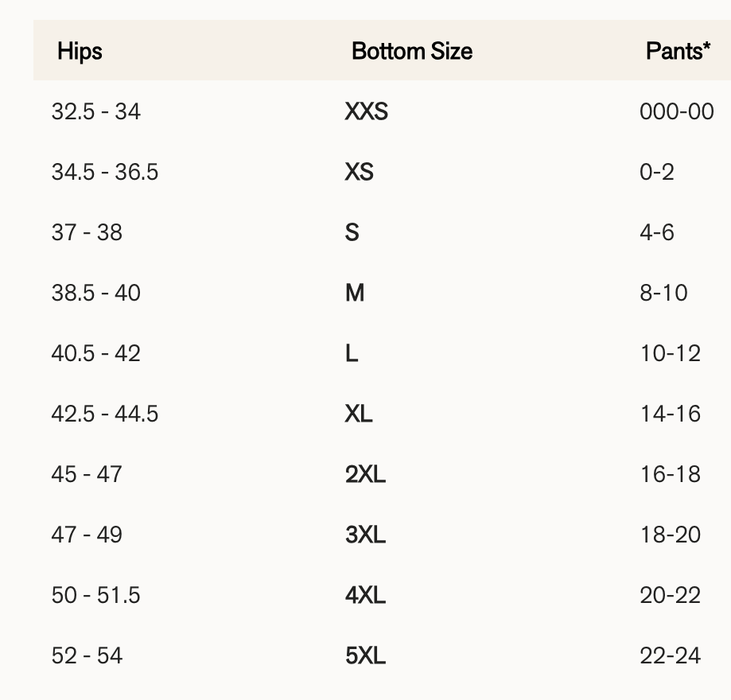Select the 14-16 pants size cell
Screen dimensions: 731x700
coord(670,414)
